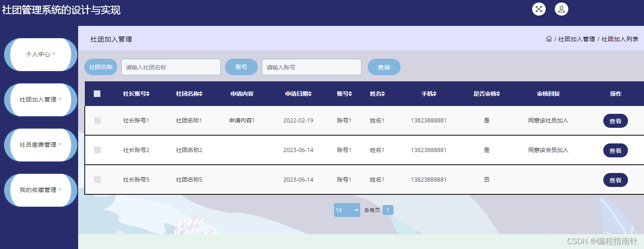This screenshot has height=249, width=644.
Task: Focus the 请输入社团名称 input field
Action: [171, 67]
